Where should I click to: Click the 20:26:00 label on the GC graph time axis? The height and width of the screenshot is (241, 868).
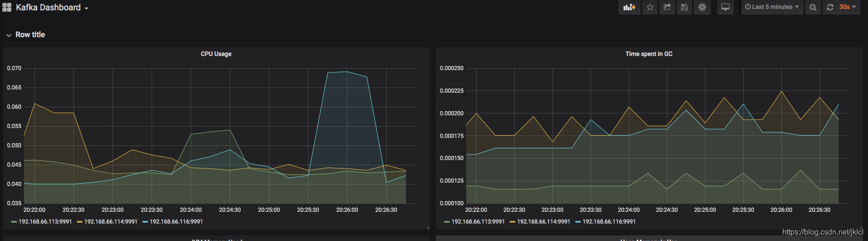[781, 210]
